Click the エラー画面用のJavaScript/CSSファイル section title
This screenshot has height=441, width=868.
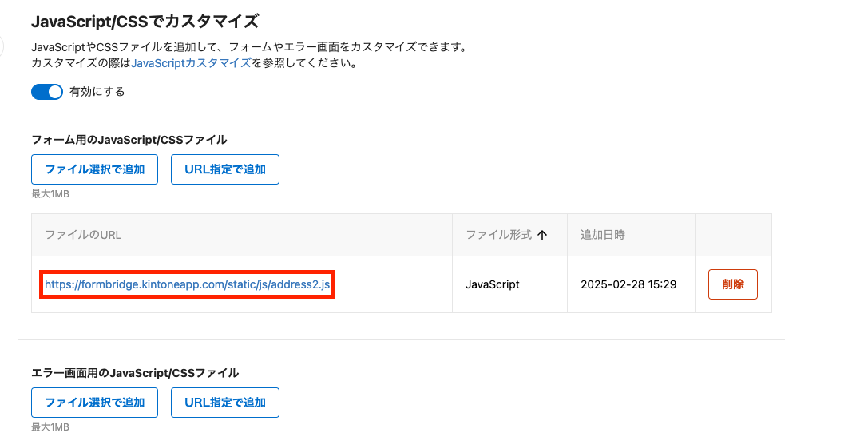(x=135, y=373)
